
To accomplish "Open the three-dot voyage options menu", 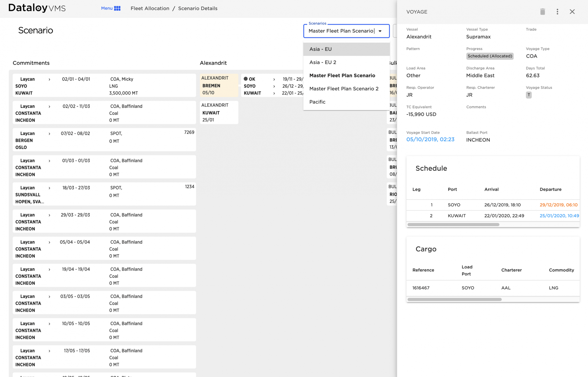I will pyautogui.click(x=557, y=12).
